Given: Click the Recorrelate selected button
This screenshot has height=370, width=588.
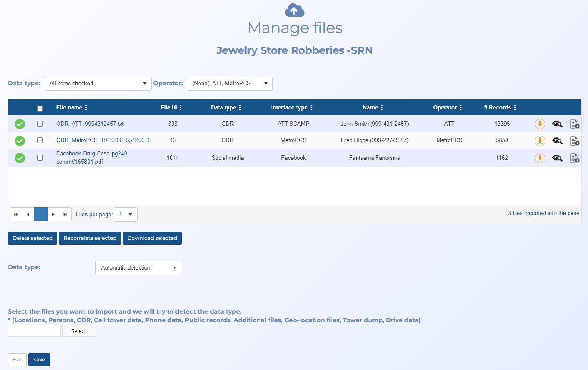Looking at the screenshot, I should click(90, 238).
